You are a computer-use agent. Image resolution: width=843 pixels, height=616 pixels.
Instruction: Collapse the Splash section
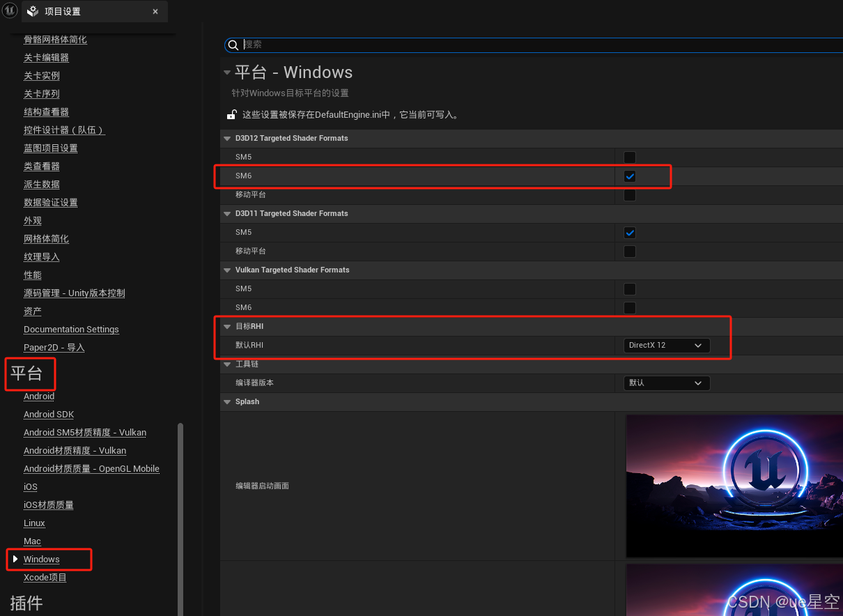[227, 402]
